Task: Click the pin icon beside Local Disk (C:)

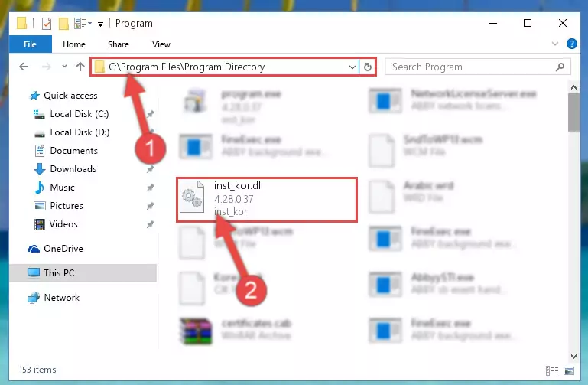Action: tap(151, 114)
